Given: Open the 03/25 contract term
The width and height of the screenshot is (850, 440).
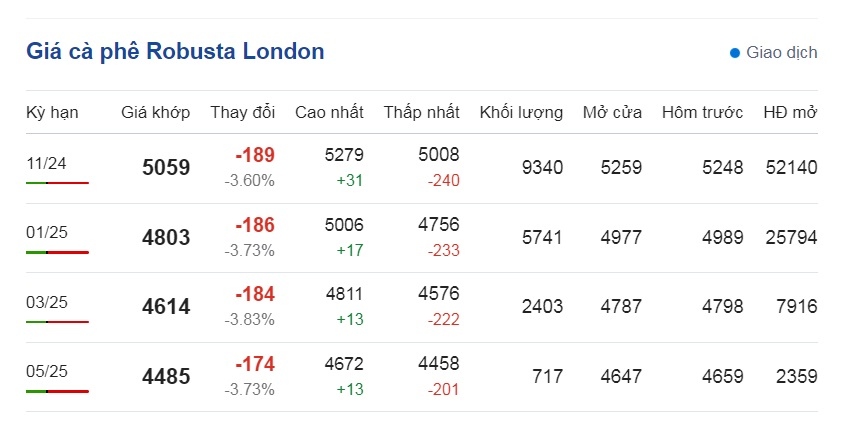Looking at the screenshot, I should coord(47,302).
